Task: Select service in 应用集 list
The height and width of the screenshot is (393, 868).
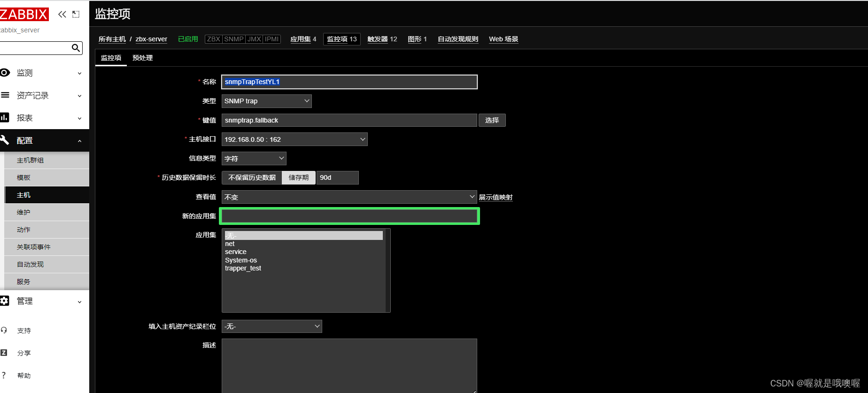Action: [x=303, y=252]
